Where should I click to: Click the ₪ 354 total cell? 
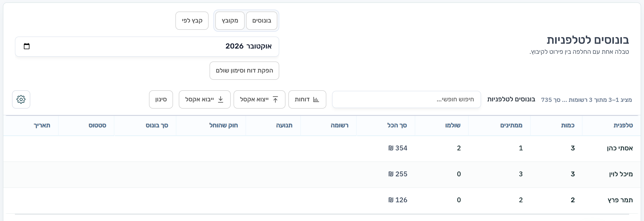tap(398, 148)
